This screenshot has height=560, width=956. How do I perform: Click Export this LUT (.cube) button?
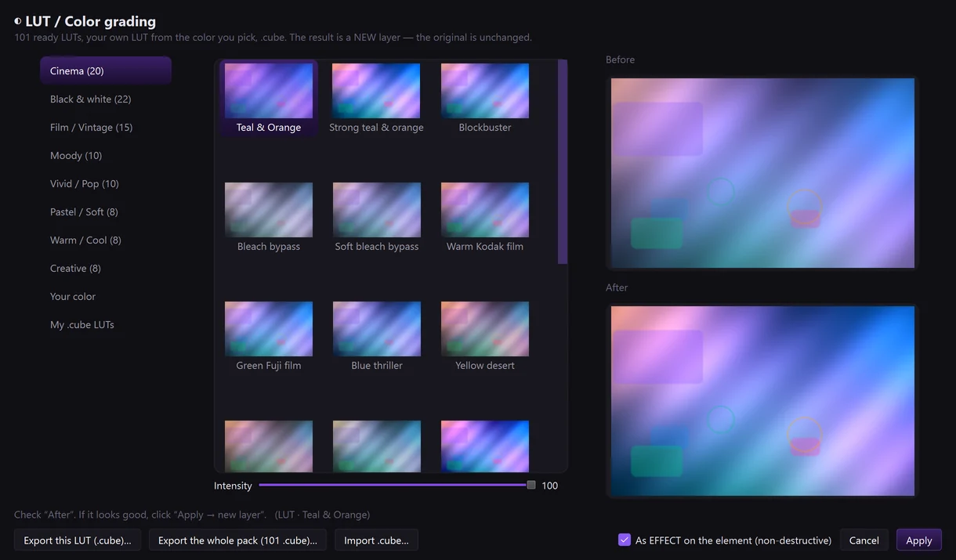(78, 540)
